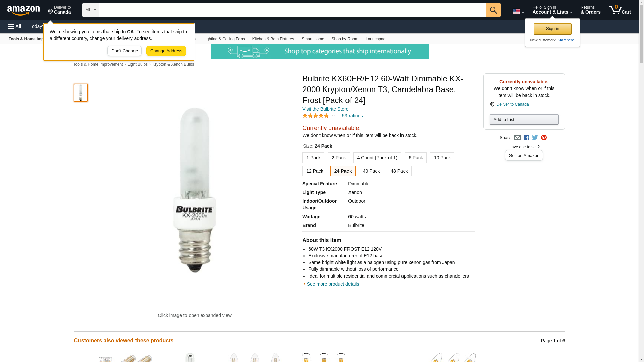The height and width of the screenshot is (362, 644).
Task: Open the All hamburger menu
Action: pos(15,26)
